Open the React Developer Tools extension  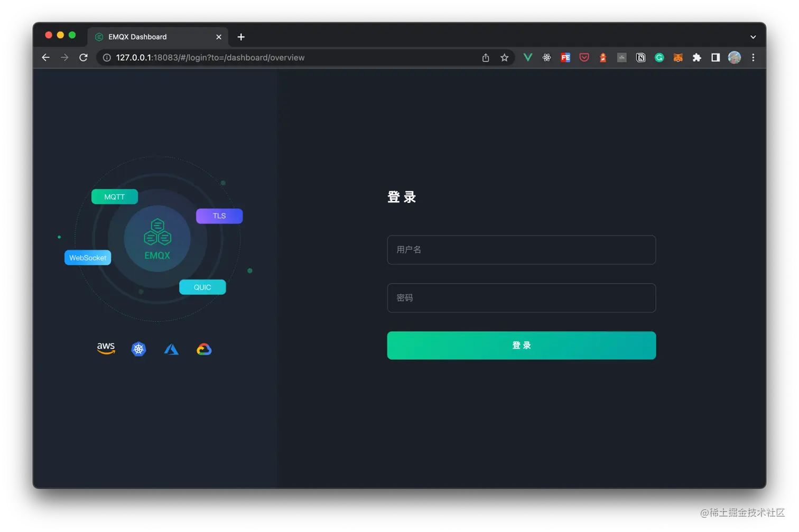click(x=546, y=58)
